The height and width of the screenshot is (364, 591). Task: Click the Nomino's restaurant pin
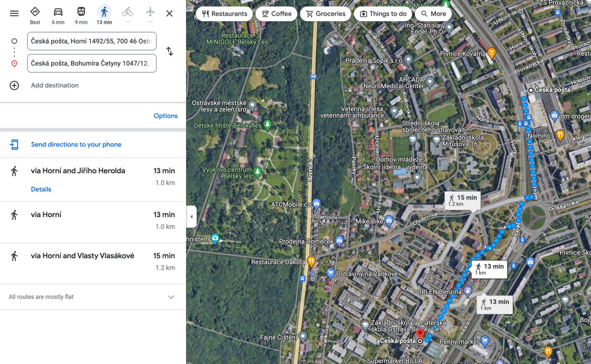[559, 134]
